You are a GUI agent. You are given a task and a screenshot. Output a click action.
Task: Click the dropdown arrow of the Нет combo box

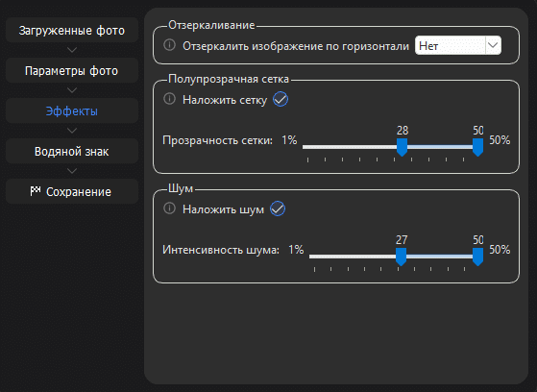coord(493,45)
